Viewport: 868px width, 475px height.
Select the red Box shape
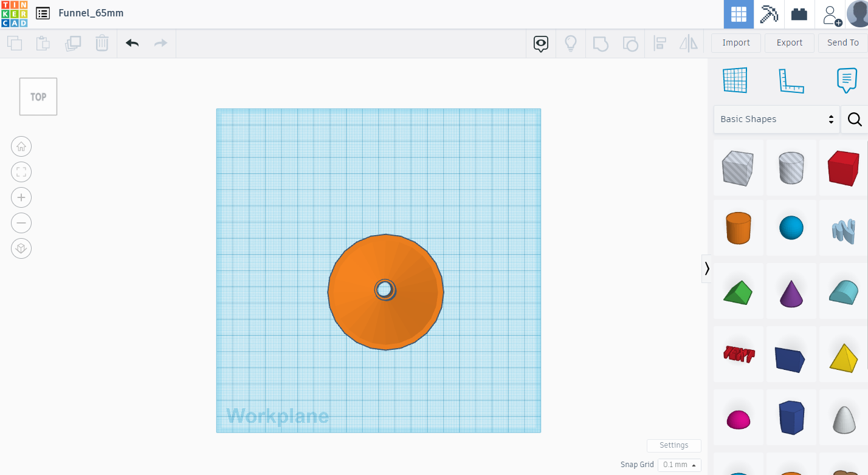(844, 168)
